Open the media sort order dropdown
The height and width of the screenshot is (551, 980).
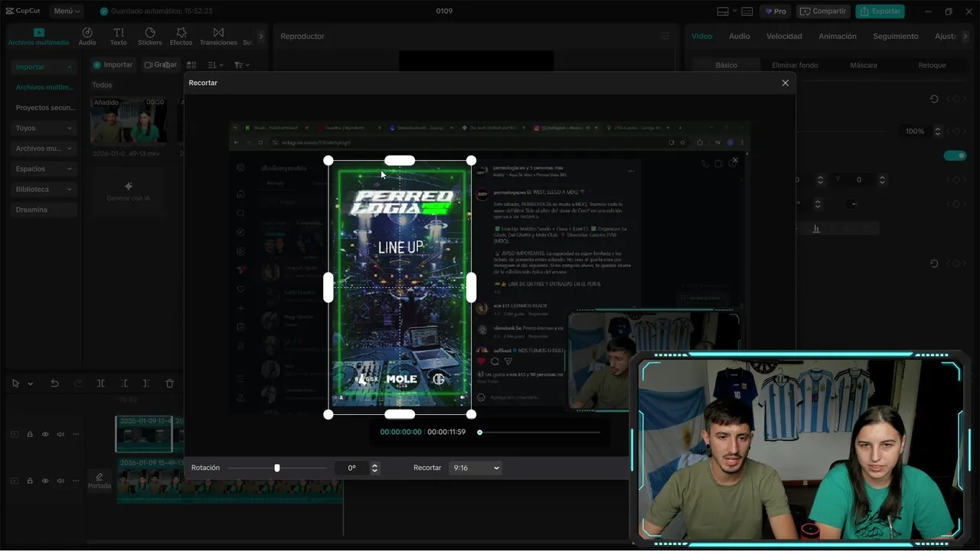pyautogui.click(x=215, y=65)
